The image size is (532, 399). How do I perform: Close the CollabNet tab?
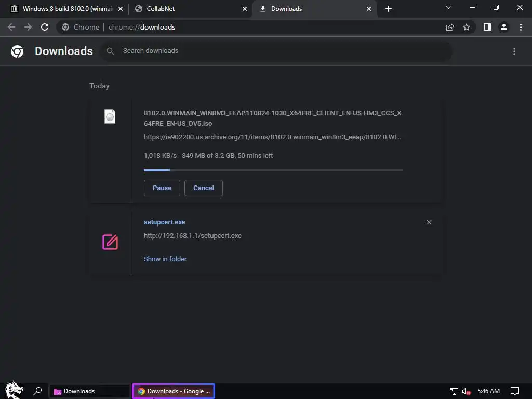[x=245, y=9]
